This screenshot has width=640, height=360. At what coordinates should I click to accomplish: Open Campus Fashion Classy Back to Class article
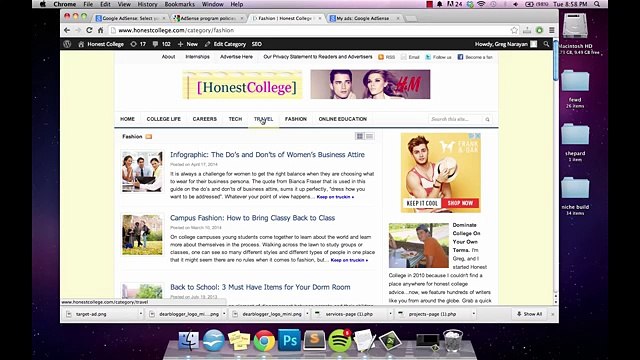[x=252, y=218]
